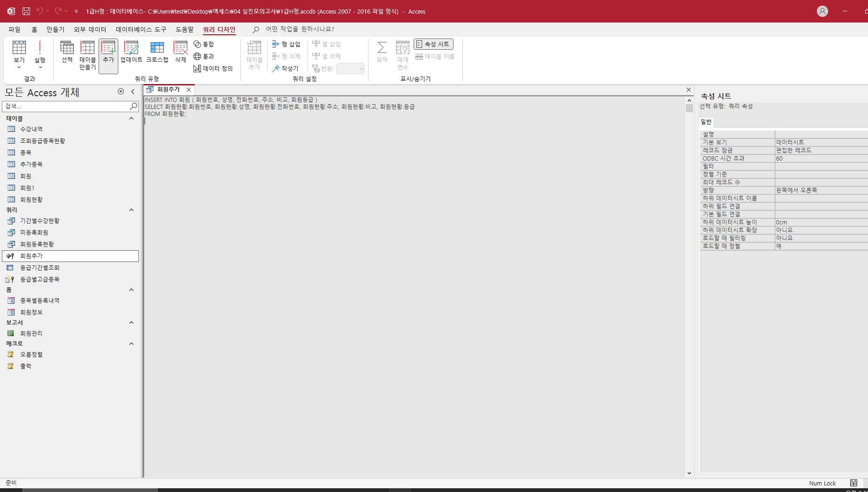868x492 pixels.
Task: Open the View (보기) dropdown arrow
Action: pyautogui.click(x=19, y=67)
